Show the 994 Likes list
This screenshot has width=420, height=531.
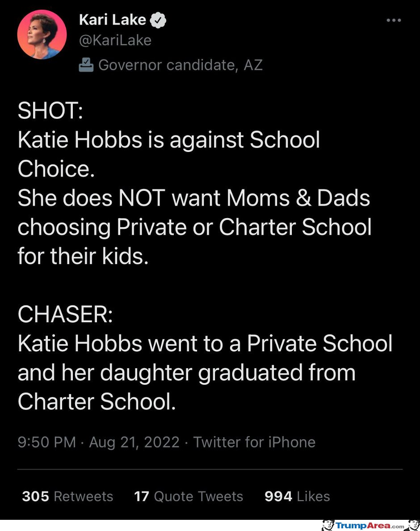pos(297,496)
